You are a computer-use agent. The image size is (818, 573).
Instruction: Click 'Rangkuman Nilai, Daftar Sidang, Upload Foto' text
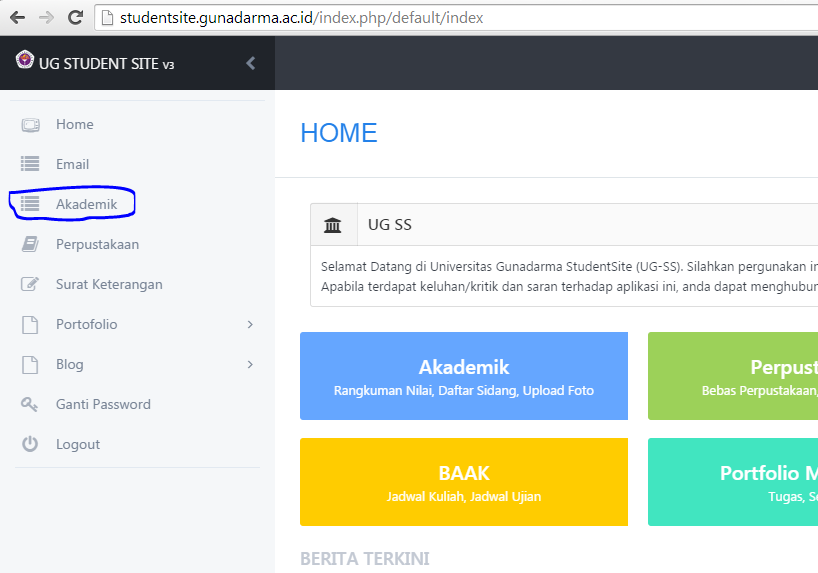(x=464, y=391)
